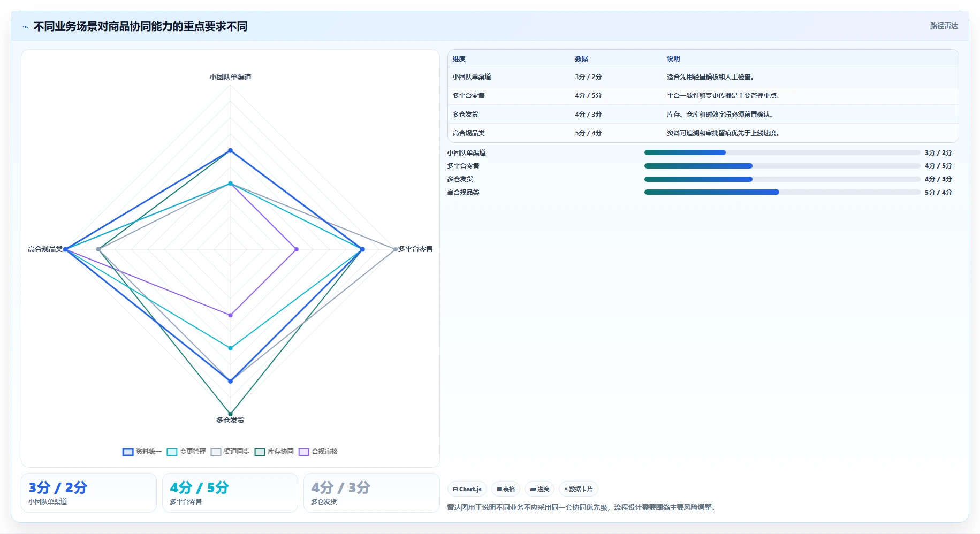Screen dimensions: 980x534
Task: Click the 进度 tag chip
Action: point(540,489)
